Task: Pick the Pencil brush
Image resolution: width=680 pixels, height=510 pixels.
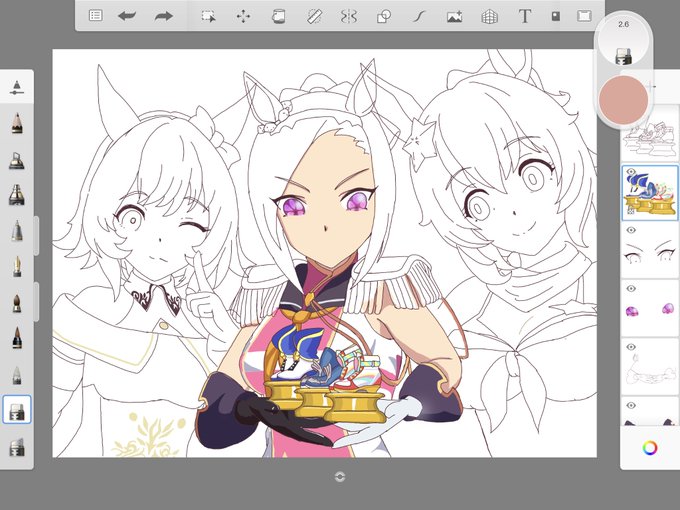Action: 17,123
